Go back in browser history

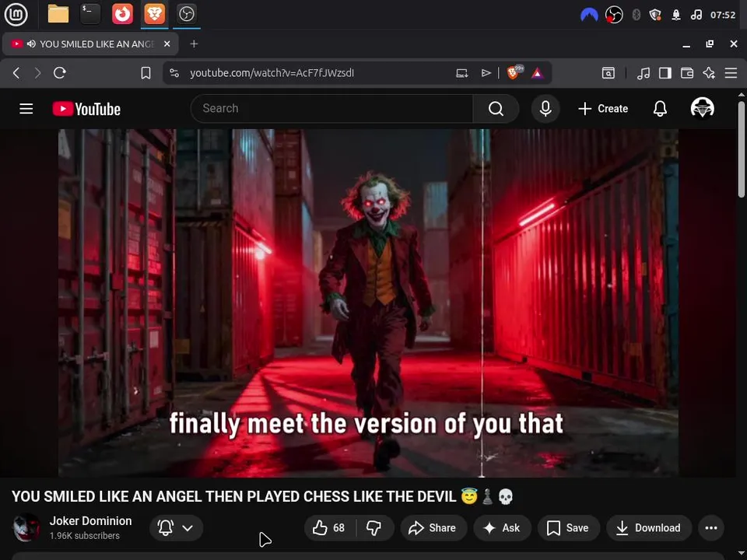pos(16,73)
